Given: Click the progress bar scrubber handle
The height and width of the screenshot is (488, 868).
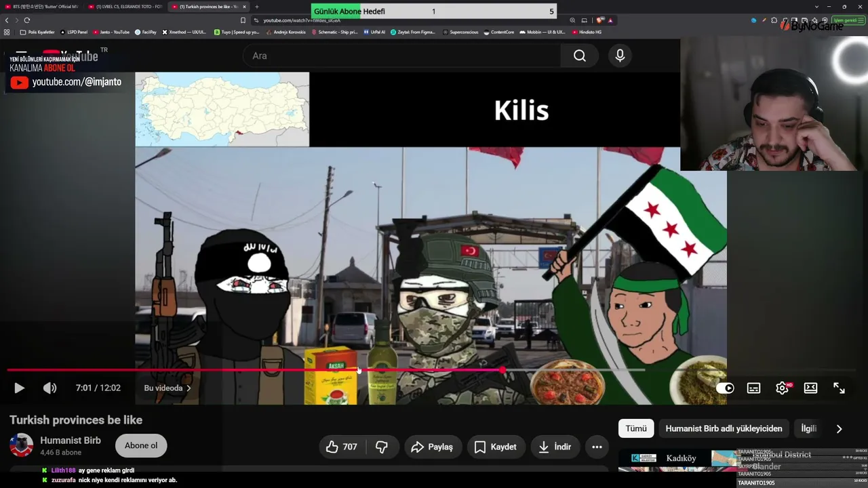Looking at the screenshot, I should (x=502, y=370).
